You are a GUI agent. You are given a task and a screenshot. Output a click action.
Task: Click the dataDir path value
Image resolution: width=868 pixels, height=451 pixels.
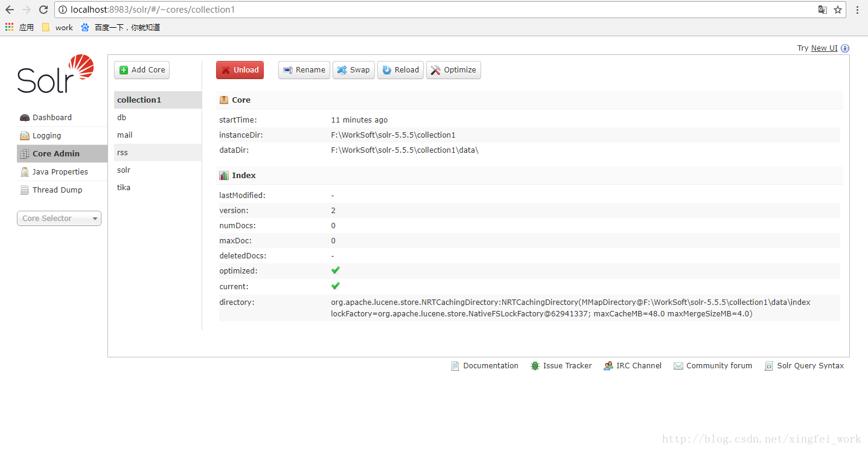[404, 150]
